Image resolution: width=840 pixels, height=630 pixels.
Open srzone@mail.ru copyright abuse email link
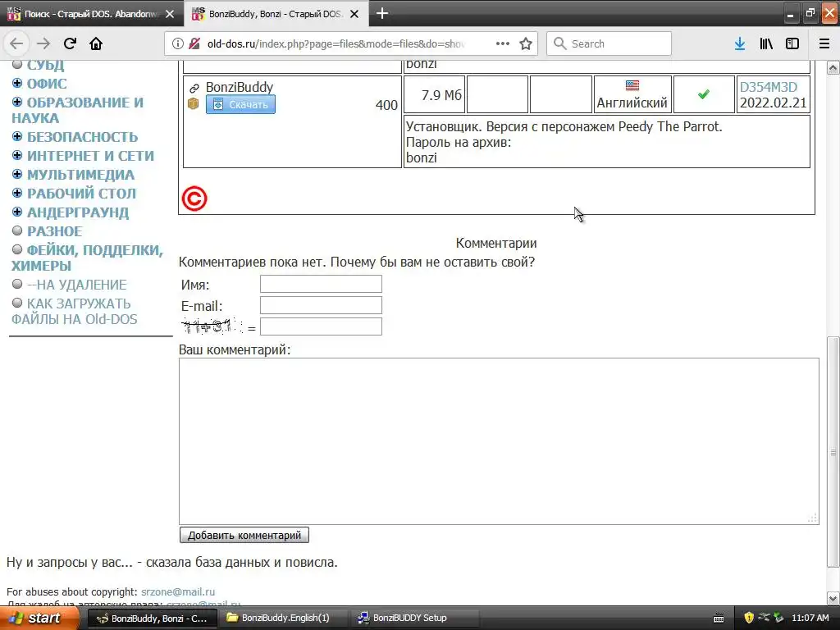pos(178,592)
